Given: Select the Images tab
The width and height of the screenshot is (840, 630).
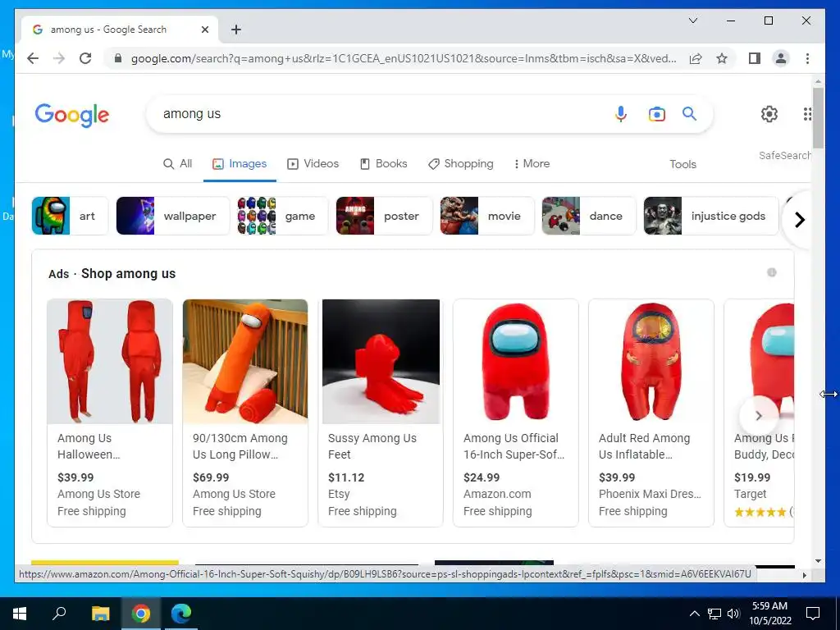Looking at the screenshot, I should click(240, 163).
